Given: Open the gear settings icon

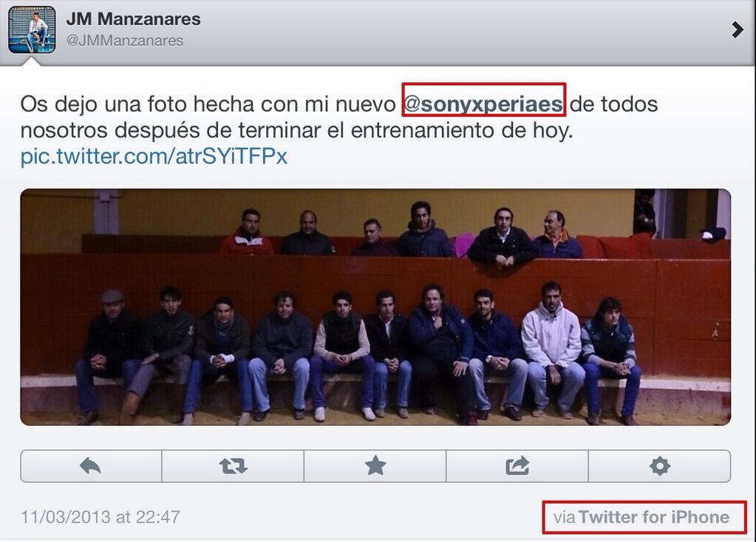Looking at the screenshot, I should (660, 466).
